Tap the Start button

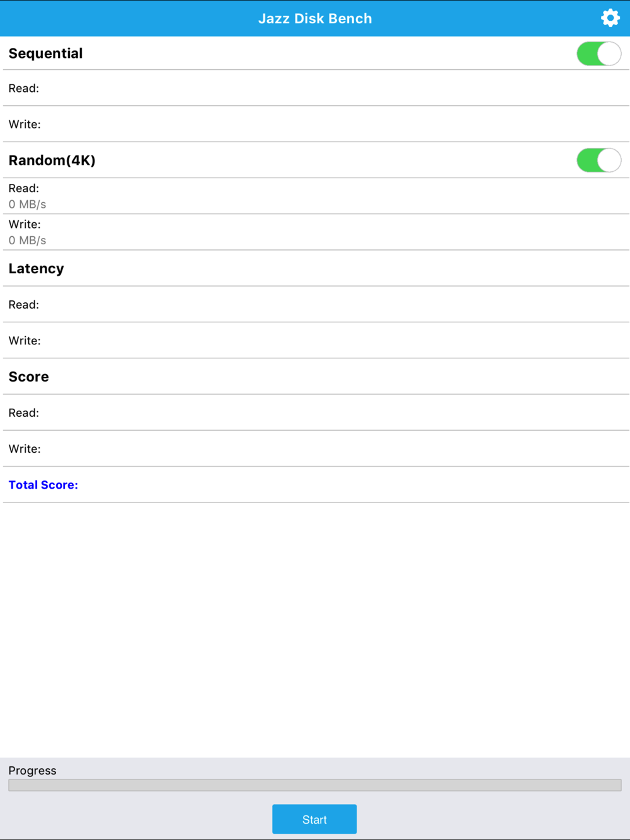click(x=314, y=819)
